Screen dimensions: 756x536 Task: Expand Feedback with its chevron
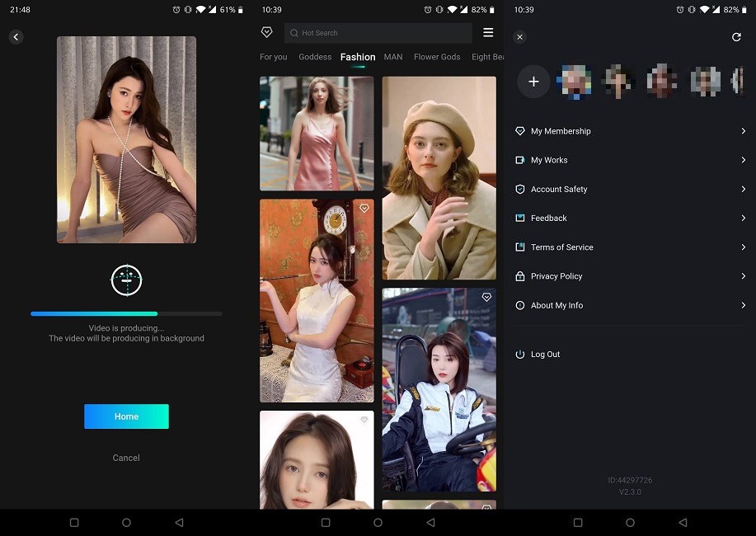[743, 218]
